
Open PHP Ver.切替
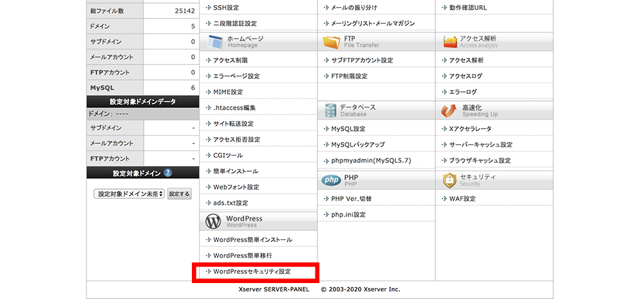(x=352, y=199)
